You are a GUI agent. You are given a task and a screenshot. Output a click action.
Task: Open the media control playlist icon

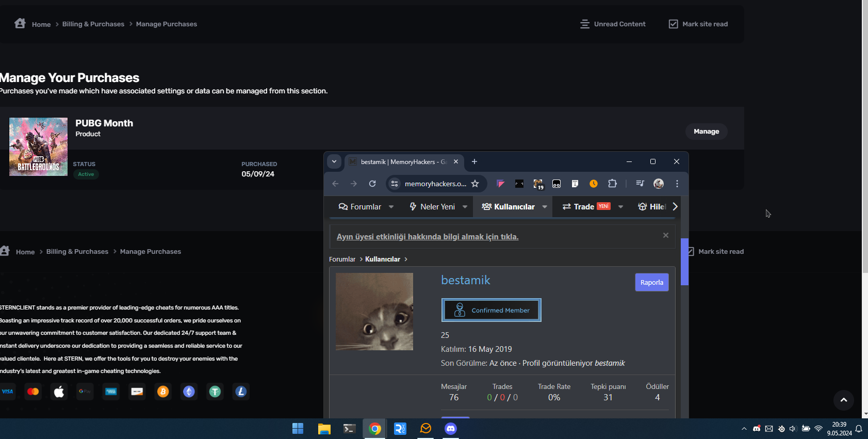[x=640, y=184]
